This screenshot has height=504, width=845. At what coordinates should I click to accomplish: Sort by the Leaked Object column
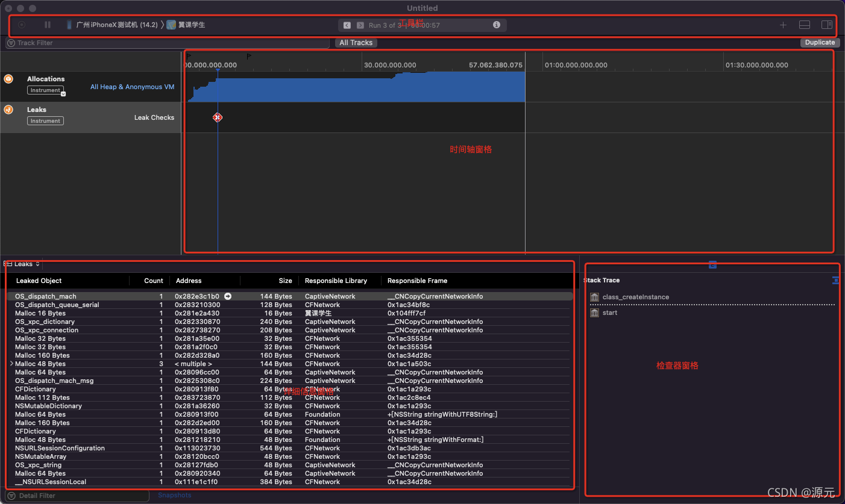click(x=39, y=281)
